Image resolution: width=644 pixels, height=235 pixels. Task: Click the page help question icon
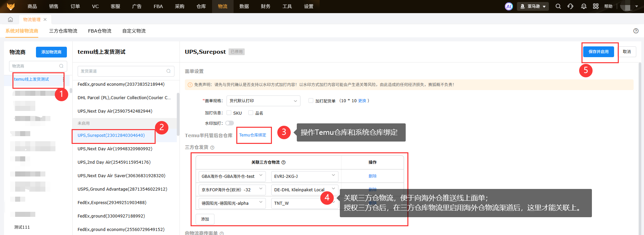pyautogui.click(x=636, y=31)
